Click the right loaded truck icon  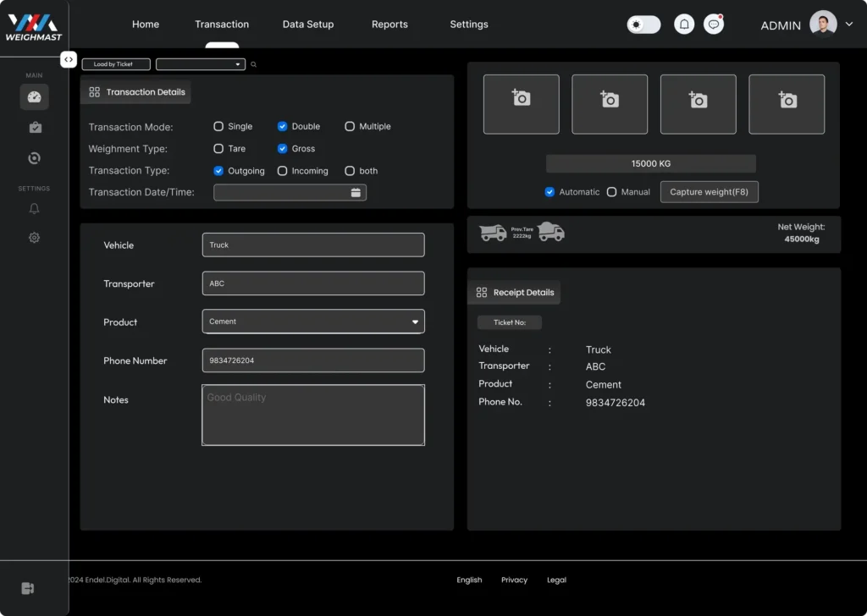click(x=550, y=232)
